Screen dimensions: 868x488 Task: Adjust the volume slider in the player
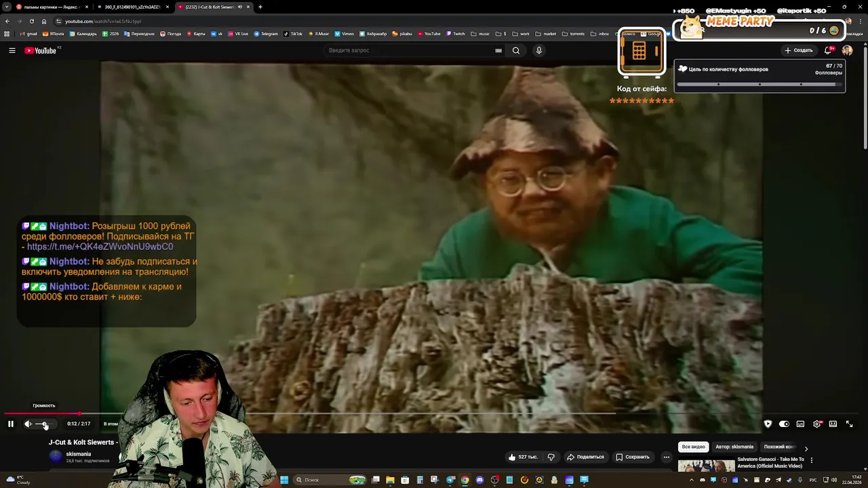43,424
